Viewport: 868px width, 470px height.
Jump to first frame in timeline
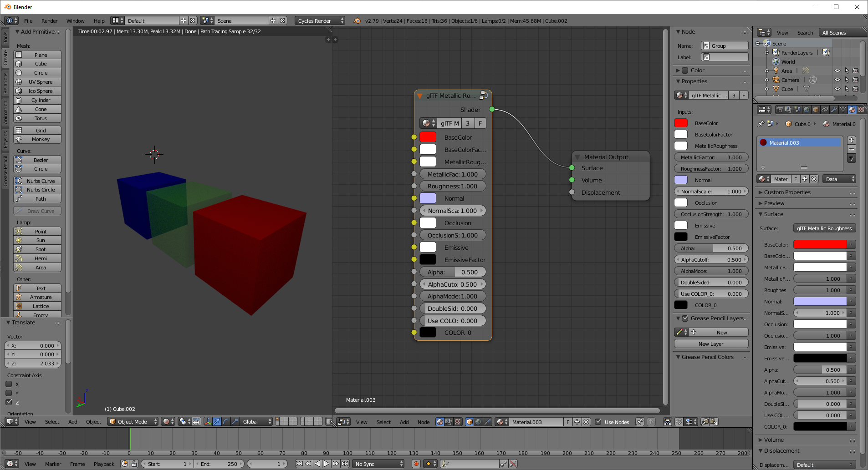(299, 464)
